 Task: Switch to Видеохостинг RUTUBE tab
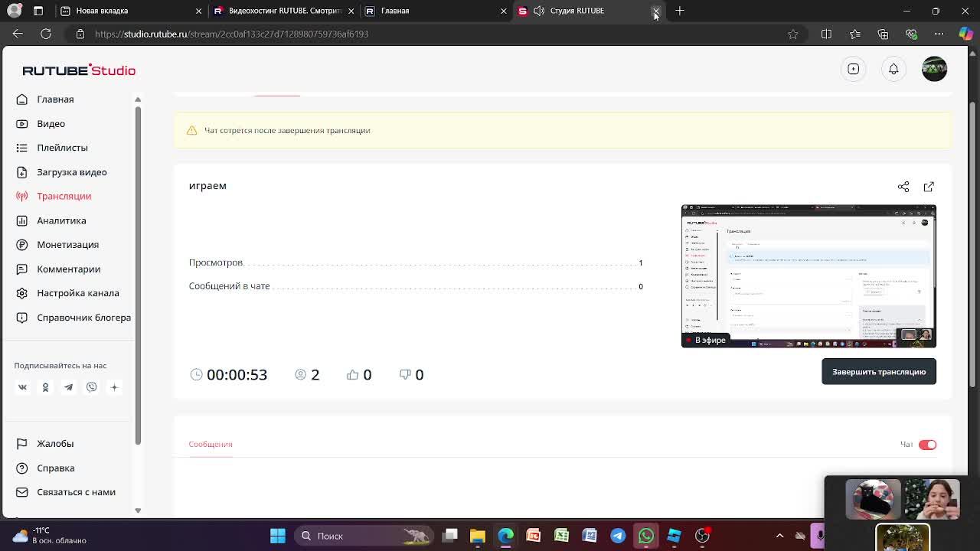tap(285, 11)
